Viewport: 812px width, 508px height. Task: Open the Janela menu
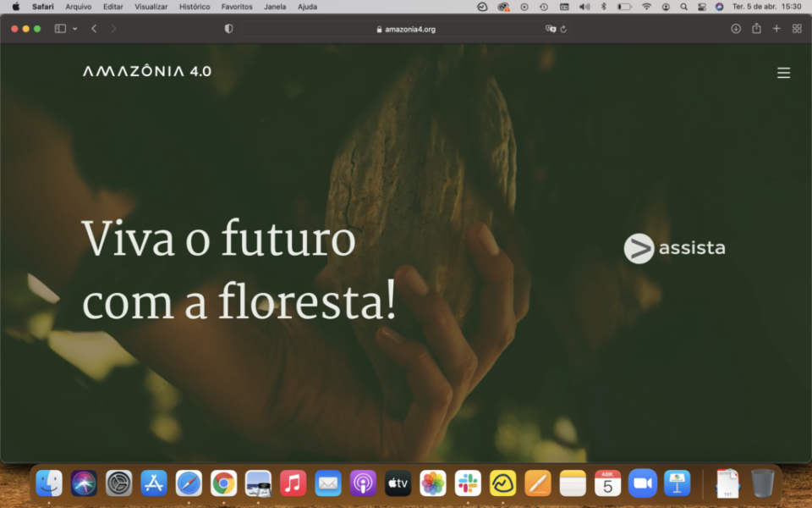tap(274, 7)
